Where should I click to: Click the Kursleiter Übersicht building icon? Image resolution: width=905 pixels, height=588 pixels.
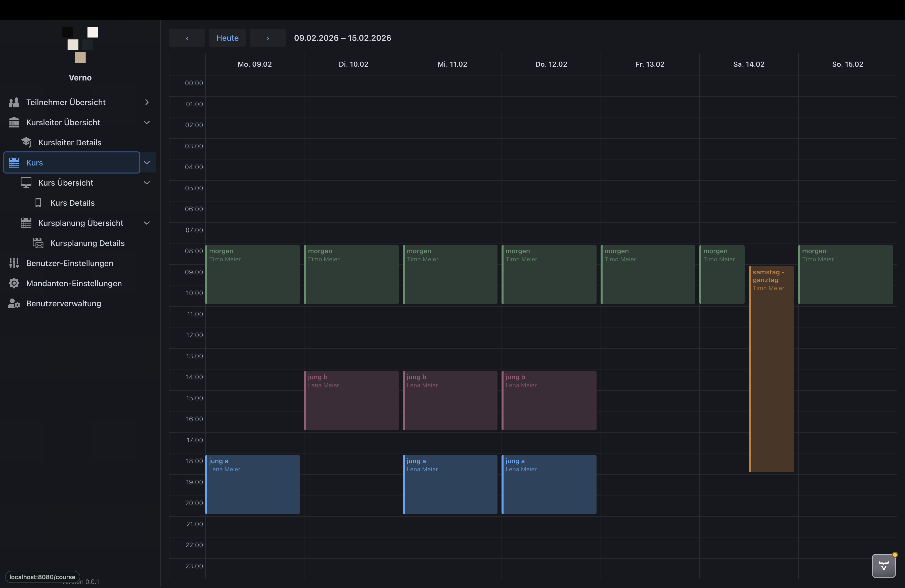[x=14, y=122]
